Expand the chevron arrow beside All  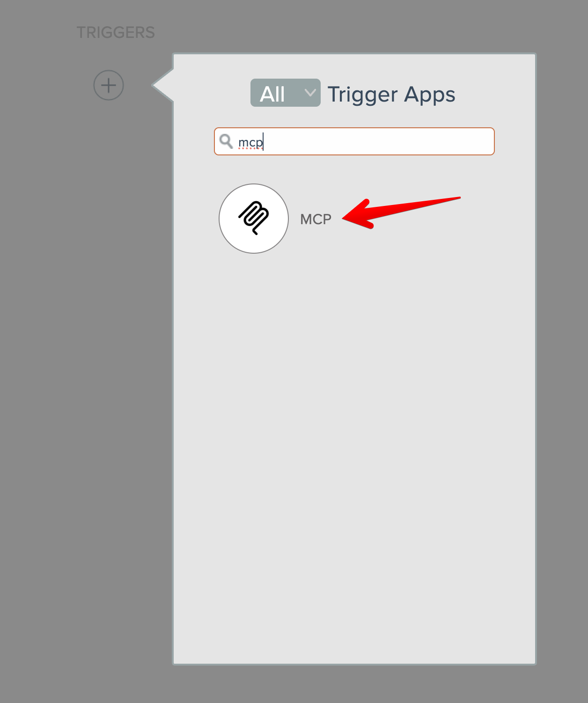(310, 93)
